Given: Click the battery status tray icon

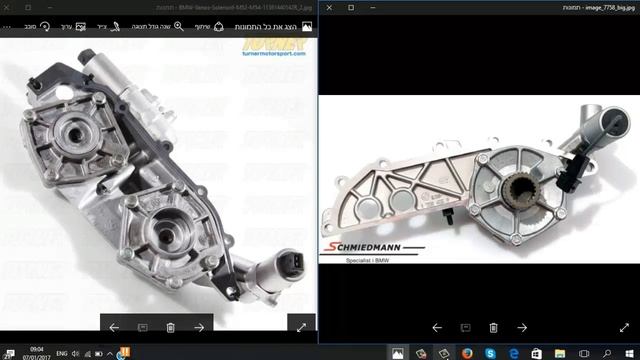Looking at the screenshot, I should click(x=99, y=353).
